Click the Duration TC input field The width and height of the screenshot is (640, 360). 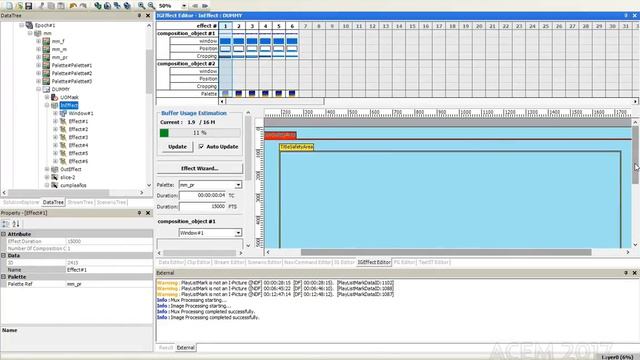203,196
